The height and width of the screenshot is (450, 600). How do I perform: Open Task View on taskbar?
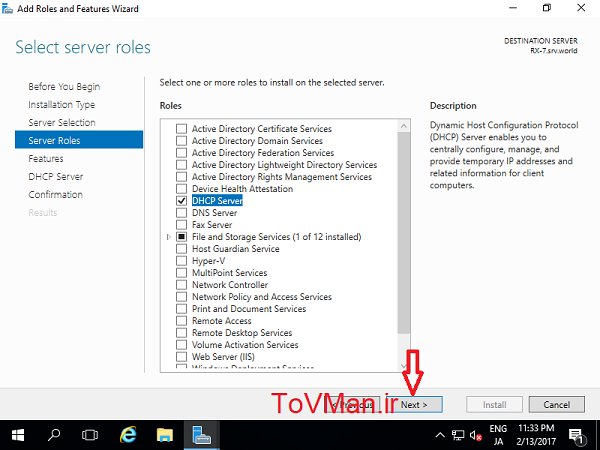pyautogui.click(x=90, y=435)
